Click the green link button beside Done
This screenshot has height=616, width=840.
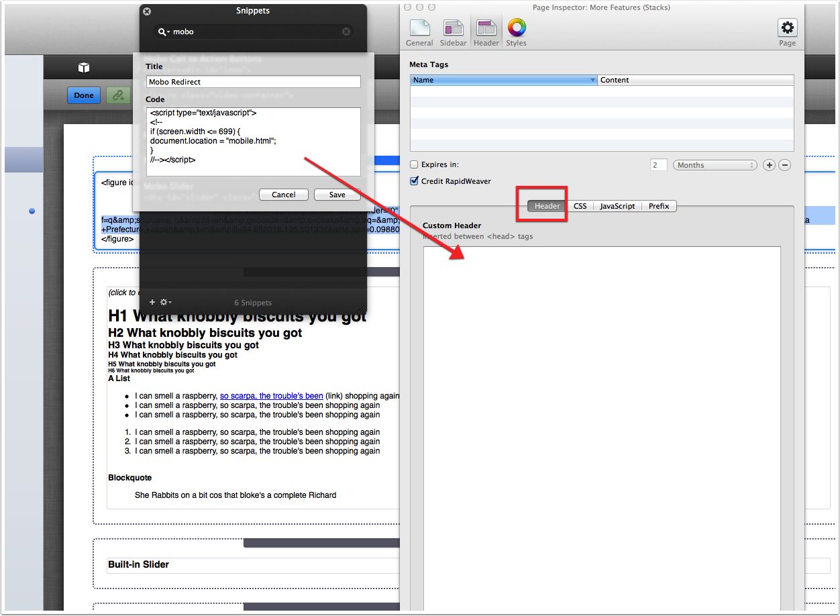click(118, 95)
